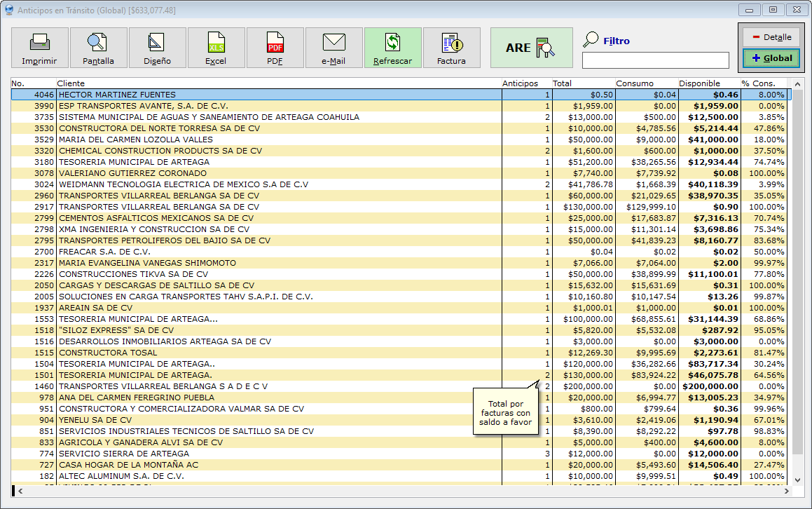Open the Diseño layout tool
This screenshot has width=812, height=509.
pos(157,48)
